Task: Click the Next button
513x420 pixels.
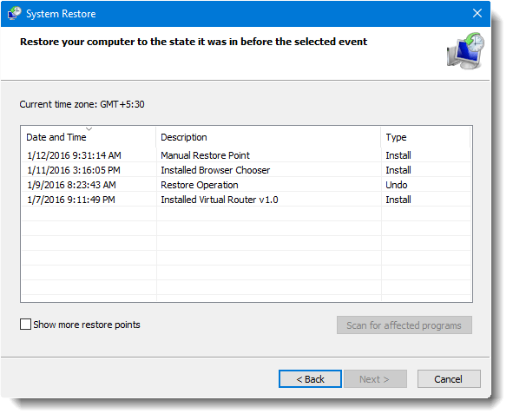Action: (x=375, y=379)
